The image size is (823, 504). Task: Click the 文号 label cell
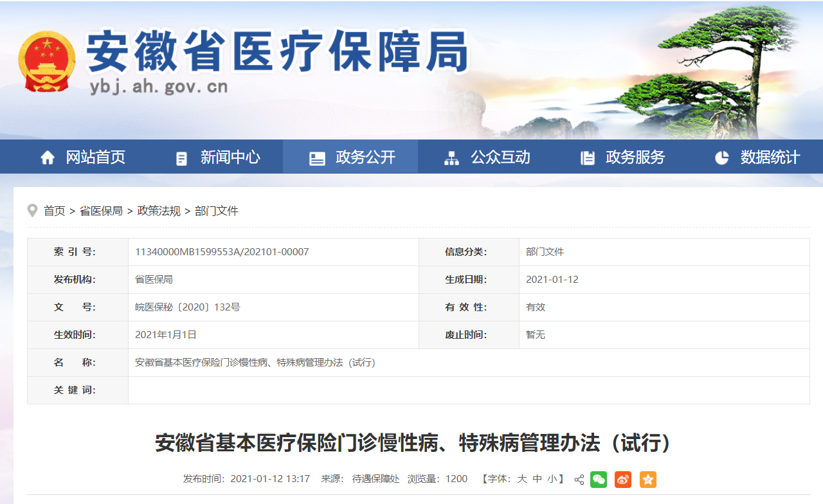click(78, 307)
